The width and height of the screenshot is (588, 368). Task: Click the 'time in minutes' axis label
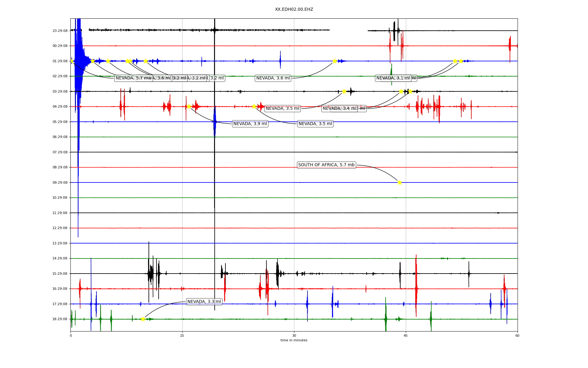pos(294,340)
